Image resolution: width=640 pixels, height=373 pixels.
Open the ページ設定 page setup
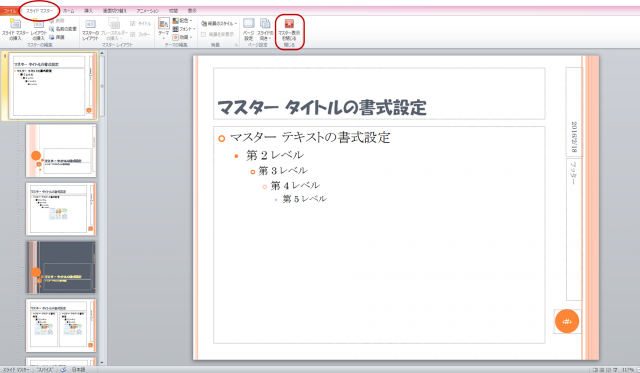point(249,29)
